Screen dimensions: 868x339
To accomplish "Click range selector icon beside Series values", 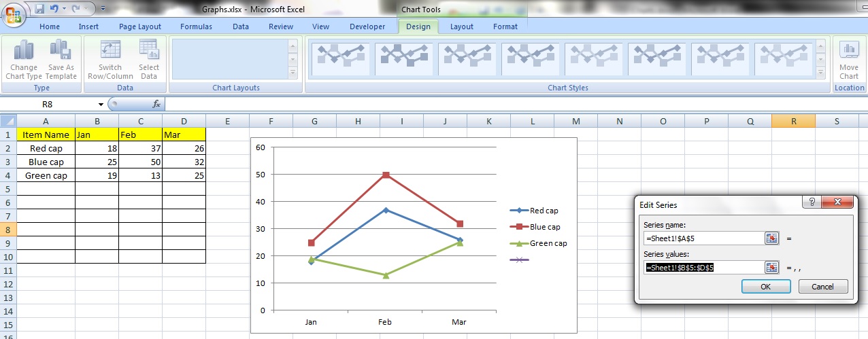I will click(x=771, y=268).
